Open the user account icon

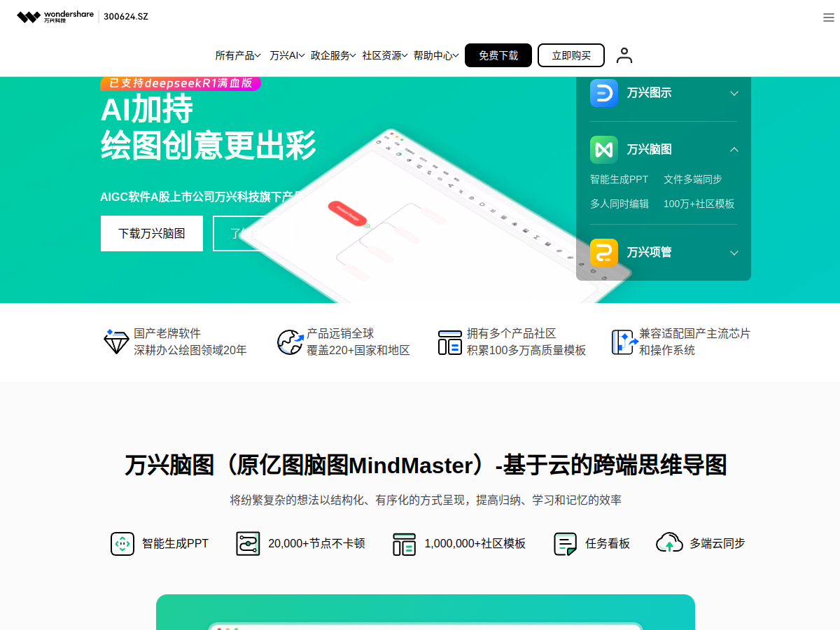pos(624,55)
